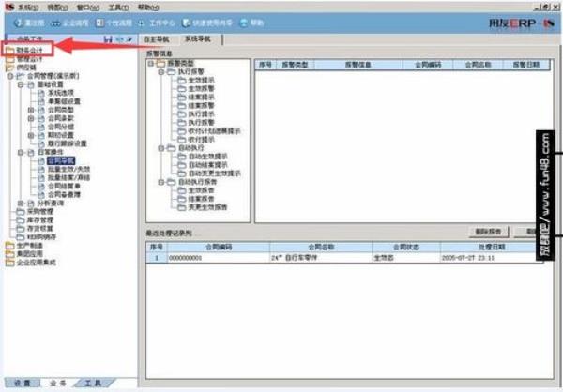Open 企业流程 from the toolbar
This screenshot has width=563, height=392.
(55, 23)
